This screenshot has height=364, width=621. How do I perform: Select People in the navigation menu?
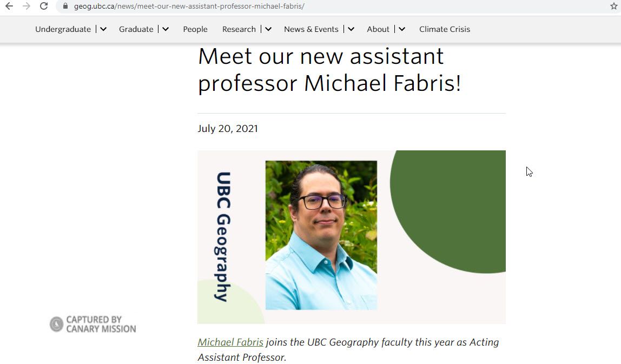point(195,29)
